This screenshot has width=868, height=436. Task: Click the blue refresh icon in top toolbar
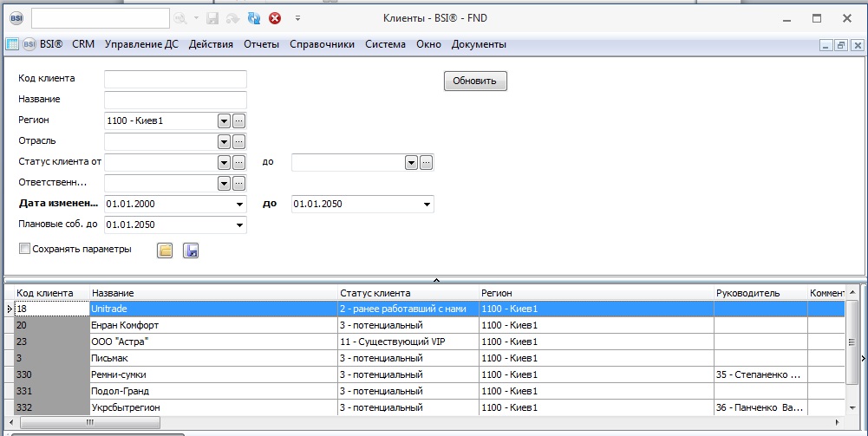[x=254, y=17]
